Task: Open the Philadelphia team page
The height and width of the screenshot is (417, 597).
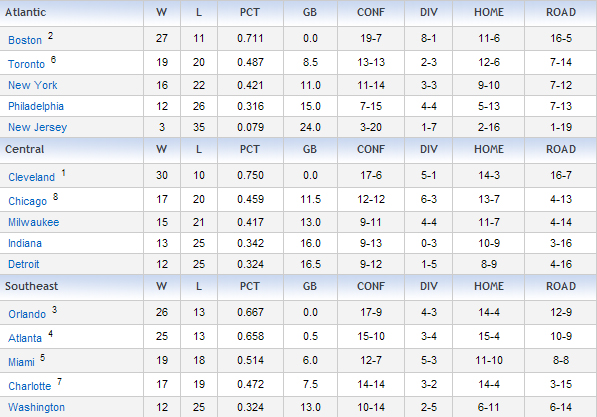Action: click(36, 106)
